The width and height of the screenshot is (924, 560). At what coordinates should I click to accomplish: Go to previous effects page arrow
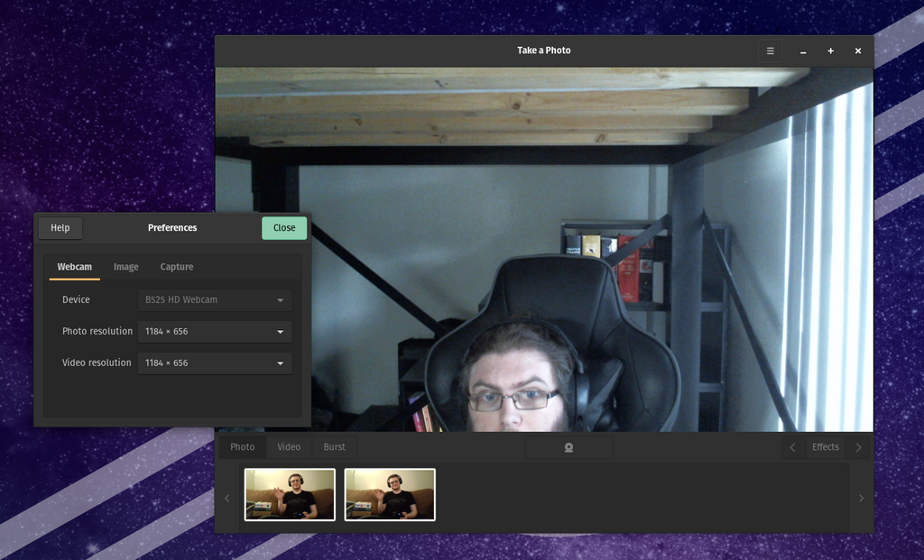(x=792, y=447)
